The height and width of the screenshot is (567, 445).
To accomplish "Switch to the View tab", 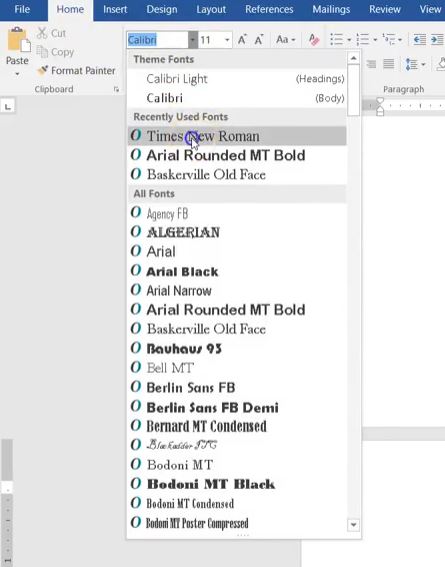I will click(x=430, y=9).
